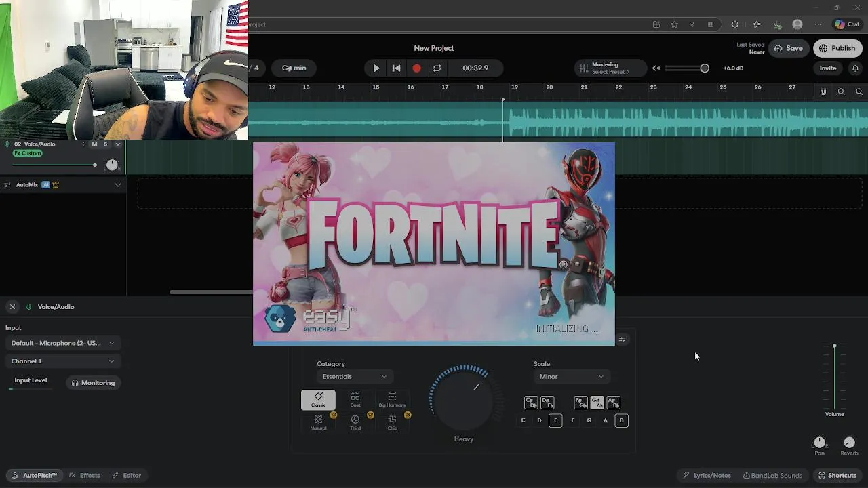Toggle the D#/Eb note key
Viewport: 868px width, 488px height.
click(x=547, y=403)
